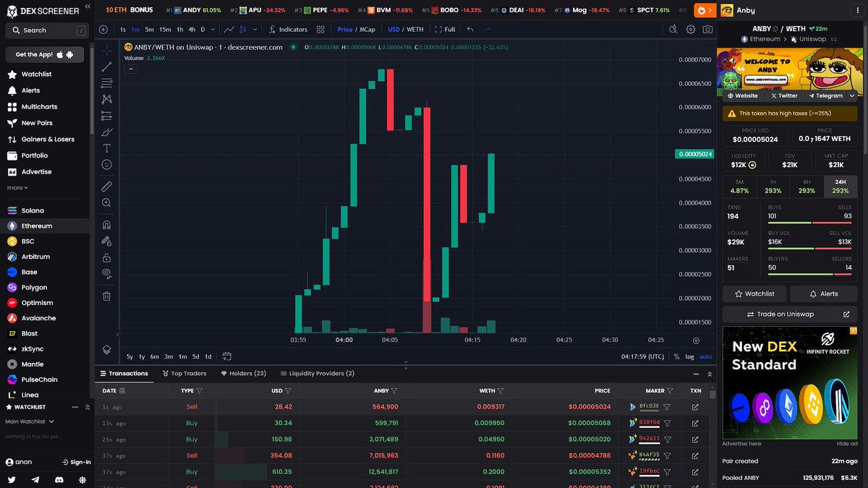Open the emoji icons tool
868x488 pixels.
tap(106, 165)
